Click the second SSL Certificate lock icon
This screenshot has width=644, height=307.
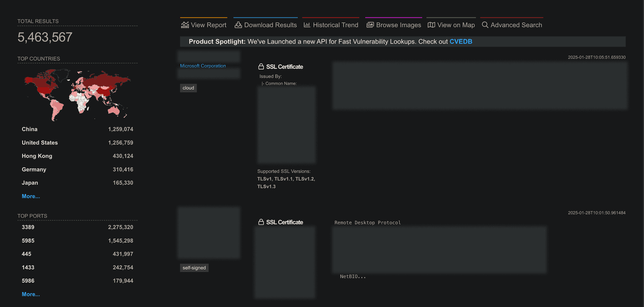pyautogui.click(x=261, y=222)
